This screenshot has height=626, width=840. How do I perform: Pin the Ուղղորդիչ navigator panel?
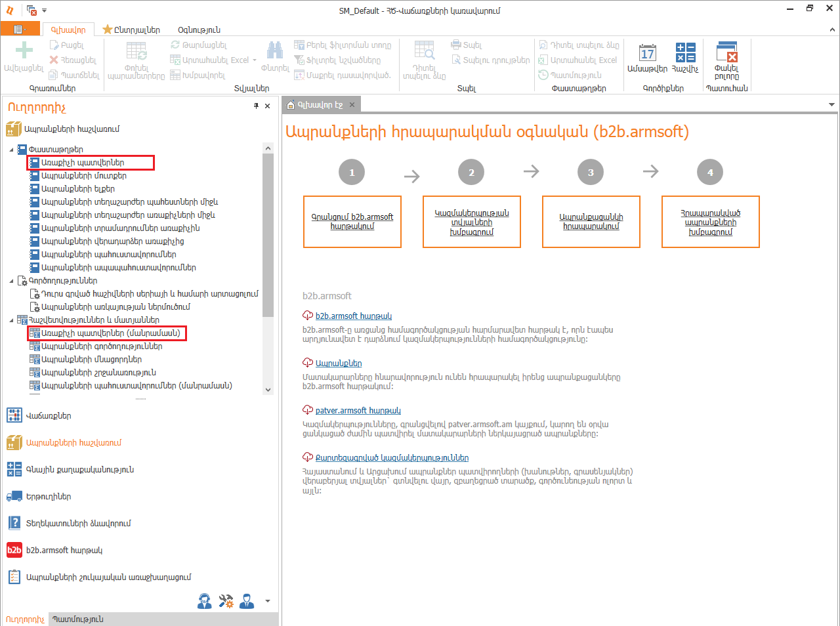tap(256, 106)
